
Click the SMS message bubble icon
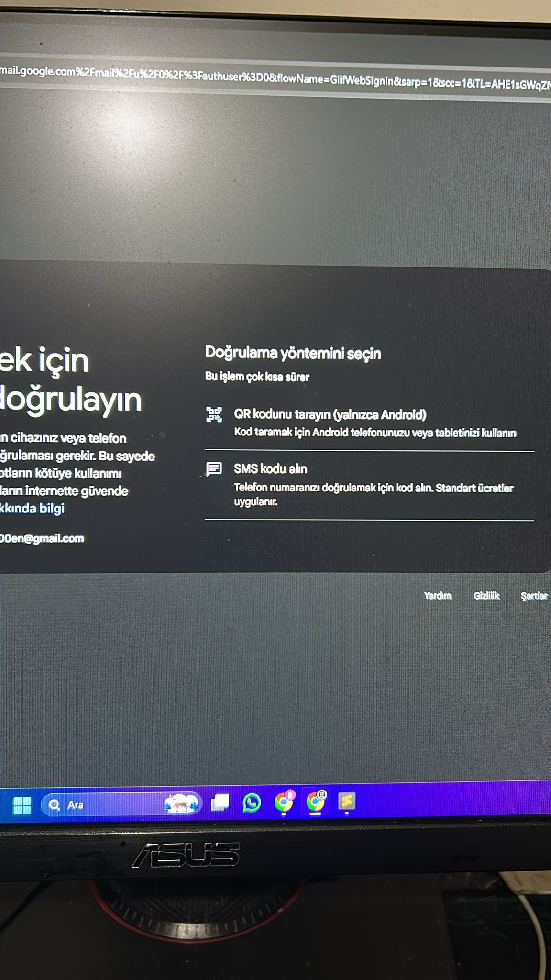(x=214, y=469)
